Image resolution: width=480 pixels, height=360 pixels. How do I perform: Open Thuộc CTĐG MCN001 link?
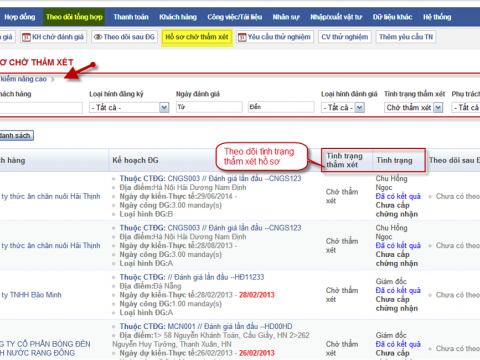pos(206,326)
